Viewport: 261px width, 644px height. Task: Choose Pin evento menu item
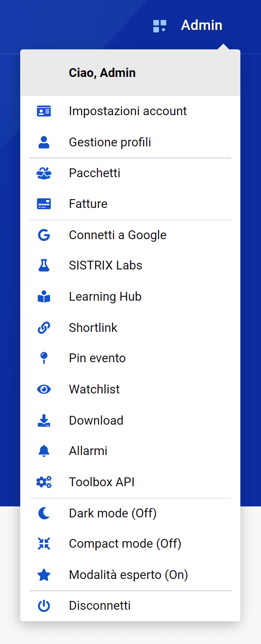pos(130,358)
